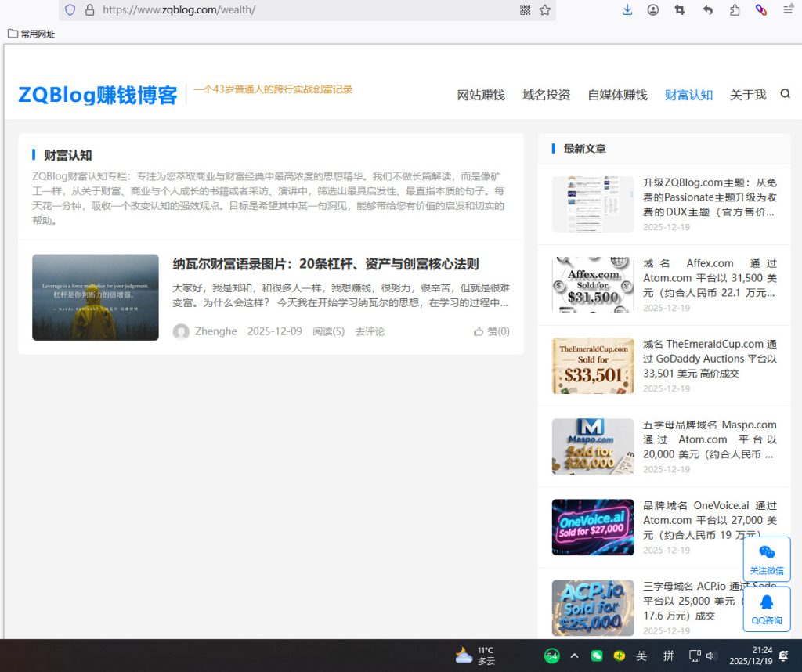Open the volume speaker tray icon
802x672 pixels.
pyautogui.click(x=711, y=656)
